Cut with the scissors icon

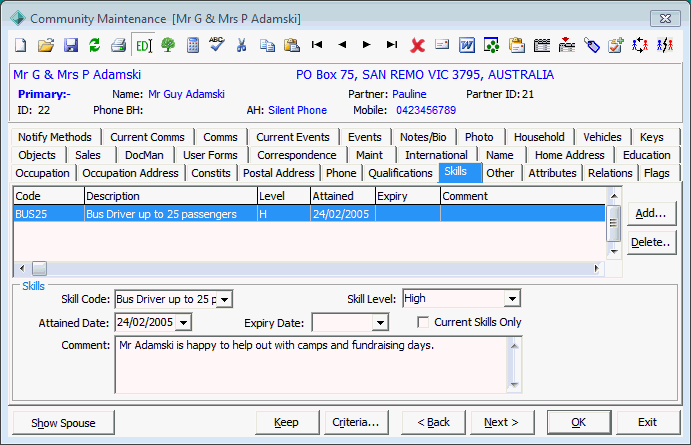point(241,45)
